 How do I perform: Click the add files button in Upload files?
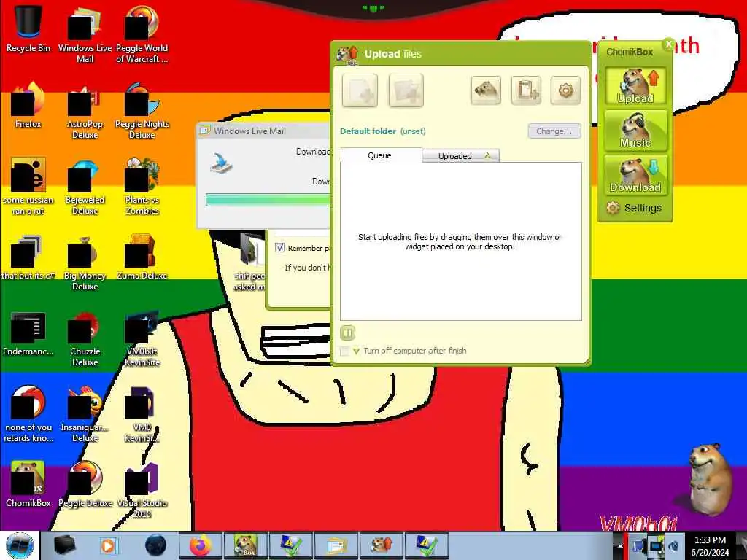pos(360,90)
